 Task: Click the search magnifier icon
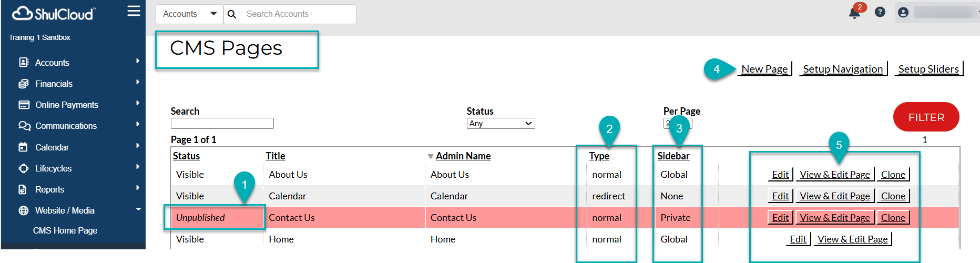pos(232,14)
